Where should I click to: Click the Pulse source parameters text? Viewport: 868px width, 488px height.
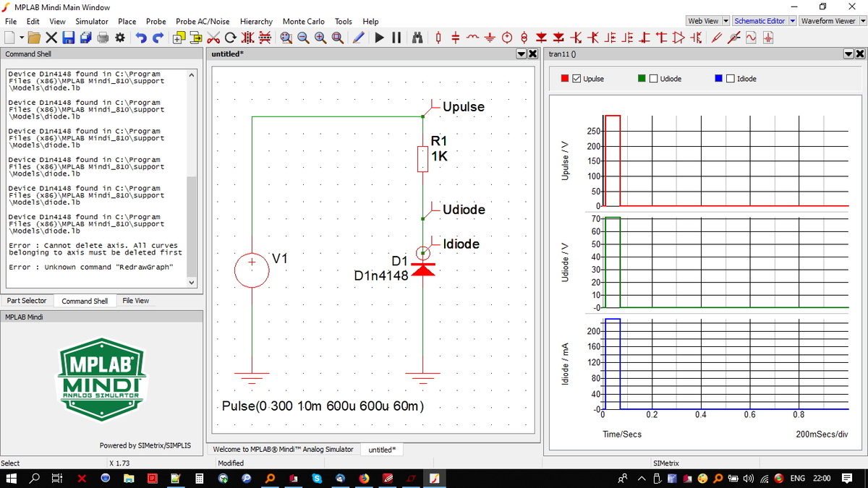click(x=323, y=406)
